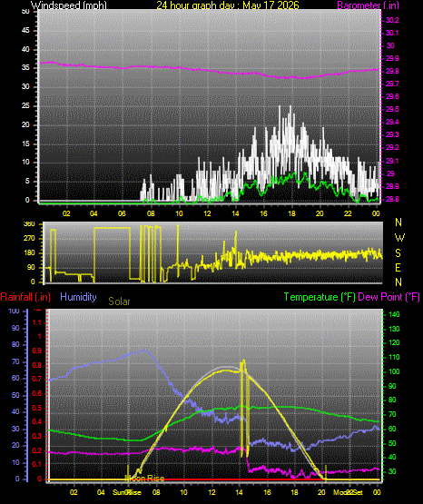Click the 29.8 value on barometer axis

pos(392,71)
